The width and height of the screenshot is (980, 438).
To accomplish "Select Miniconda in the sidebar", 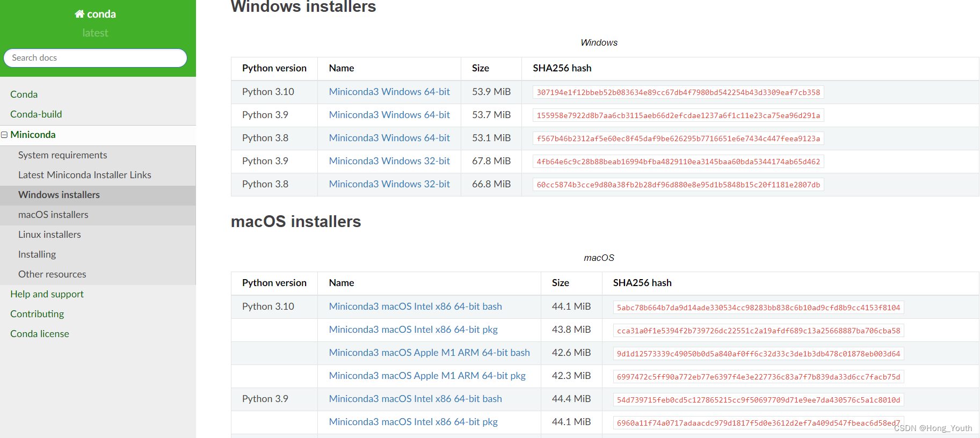I will click(x=33, y=135).
